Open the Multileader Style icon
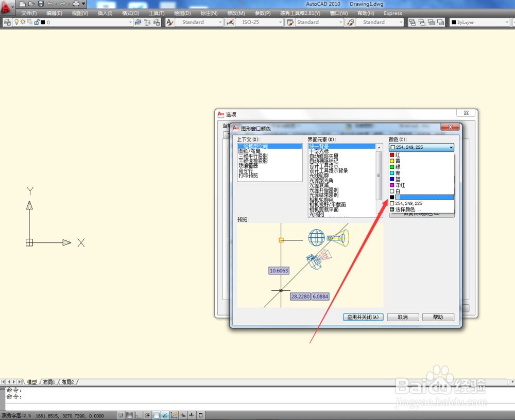515x420 pixels. click(x=350, y=22)
